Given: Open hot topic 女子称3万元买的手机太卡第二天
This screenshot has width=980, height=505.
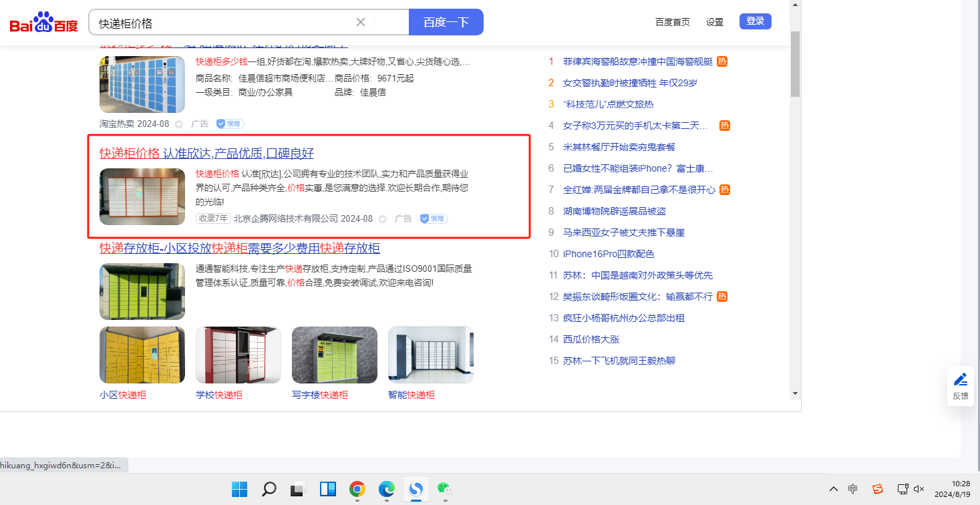Looking at the screenshot, I should coord(635,126).
